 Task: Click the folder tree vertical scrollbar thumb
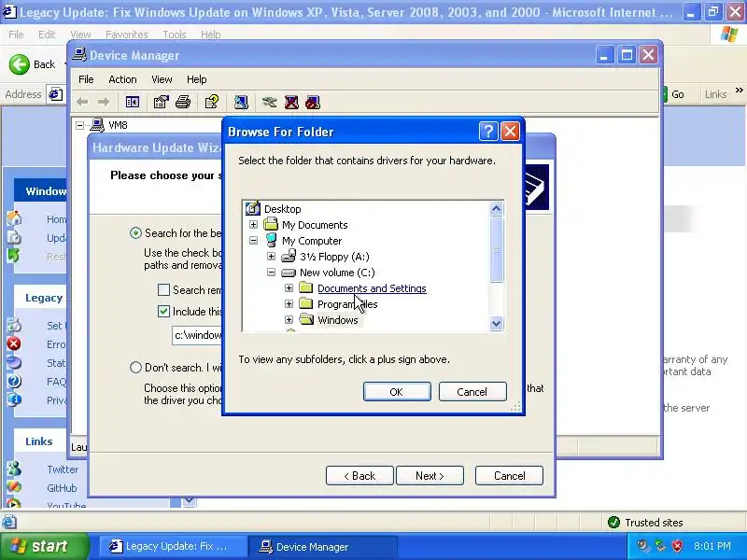point(496,249)
